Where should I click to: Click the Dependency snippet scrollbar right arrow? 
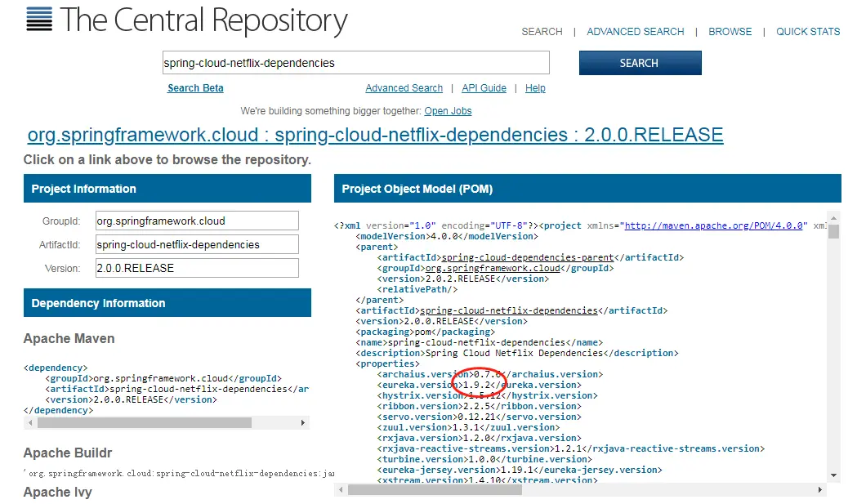tap(303, 422)
